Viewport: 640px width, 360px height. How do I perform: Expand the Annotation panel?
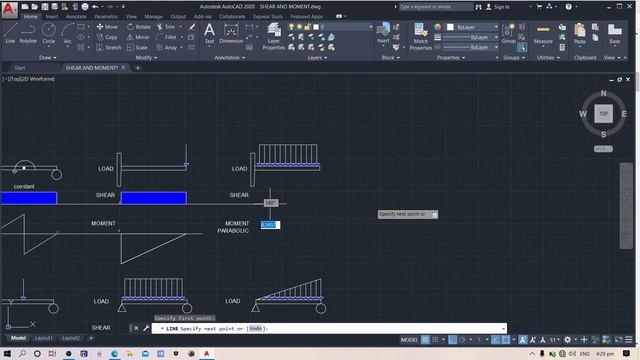point(230,58)
